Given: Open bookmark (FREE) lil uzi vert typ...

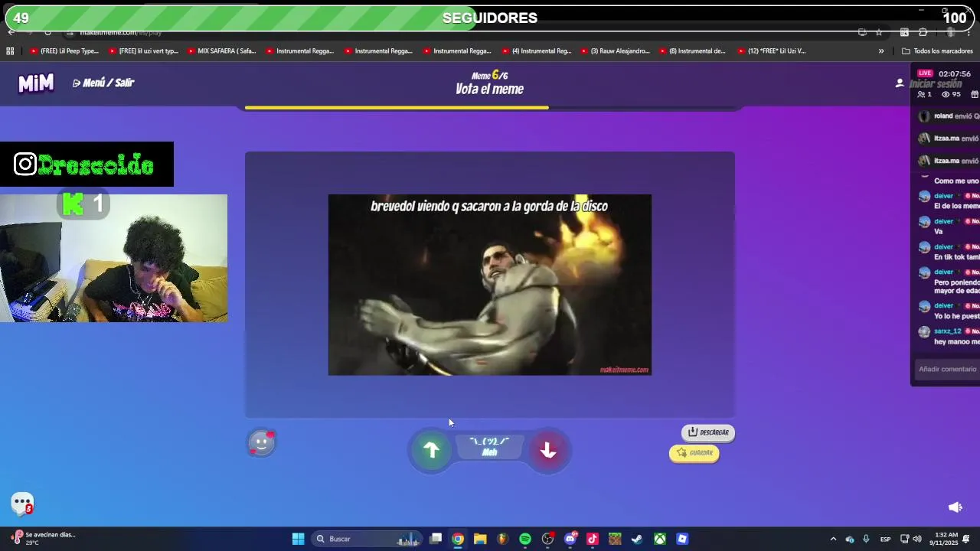Looking at the screenshot, I should (x=143, y=51).
